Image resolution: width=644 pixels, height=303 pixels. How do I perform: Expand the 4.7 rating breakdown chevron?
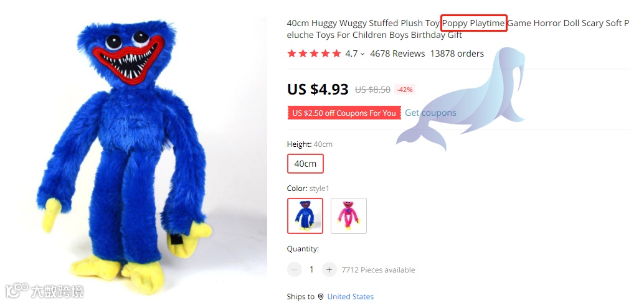pos(362,54)
